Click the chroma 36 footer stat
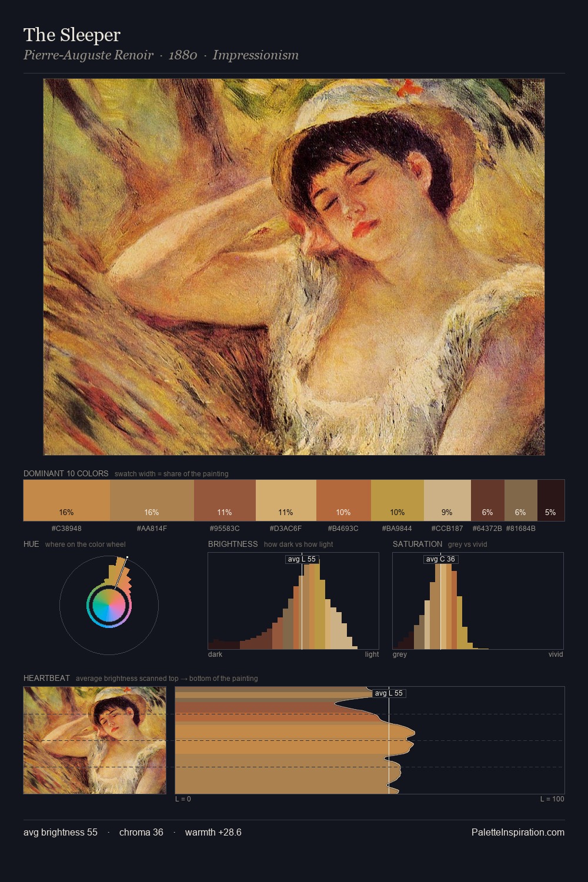The height and width of the screenshot is (882, 588). coord(141,832)
